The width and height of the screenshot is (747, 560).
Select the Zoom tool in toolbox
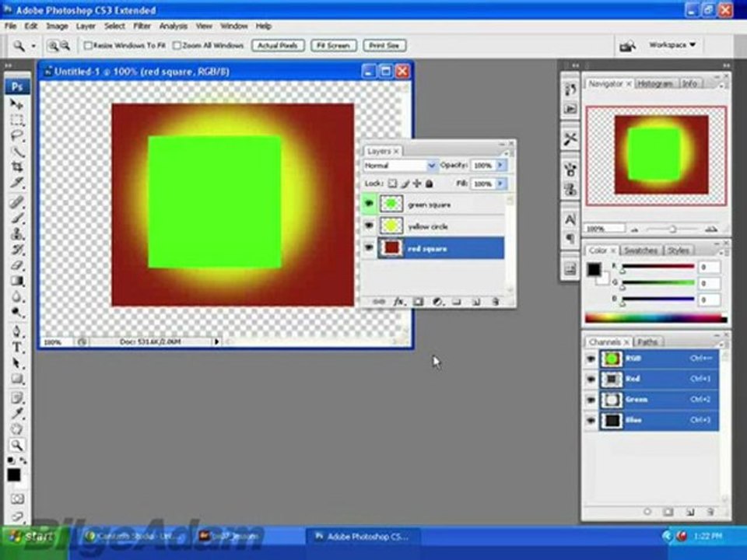(x=17, y=445)
